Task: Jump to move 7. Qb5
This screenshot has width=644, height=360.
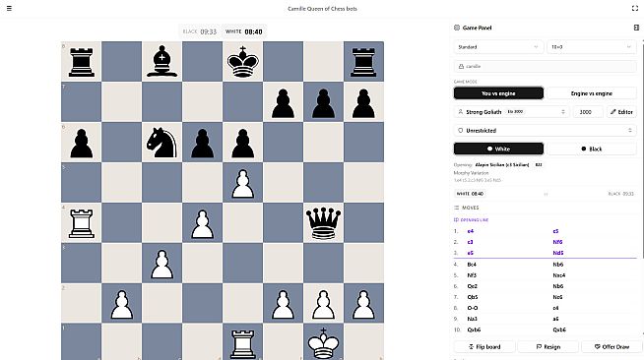Action: click(473, 297)
